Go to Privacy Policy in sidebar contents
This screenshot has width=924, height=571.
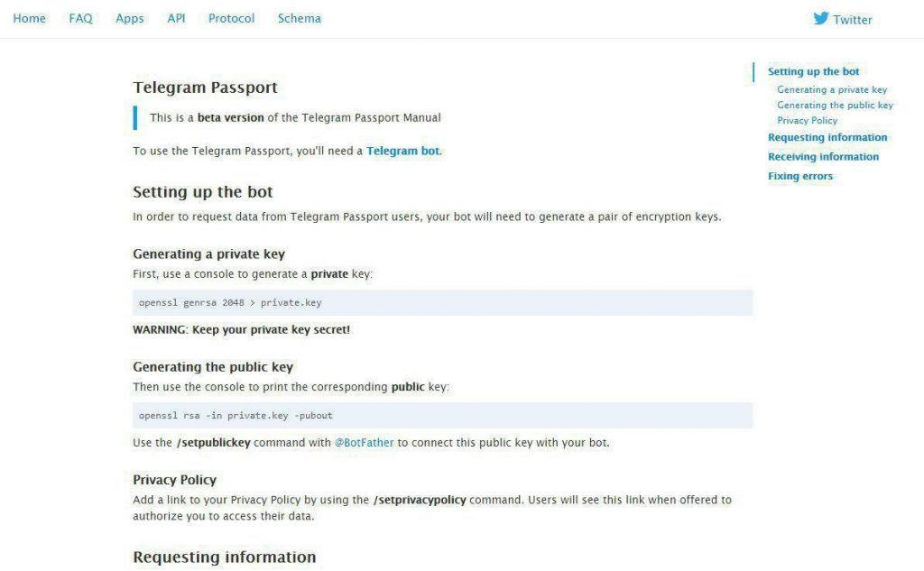(x=807, y=121)
